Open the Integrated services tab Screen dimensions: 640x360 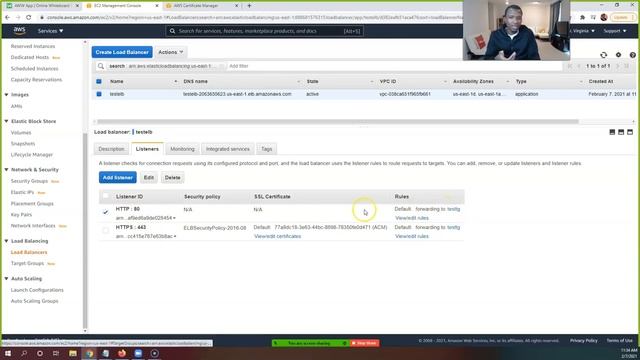(x=228, y=149)
